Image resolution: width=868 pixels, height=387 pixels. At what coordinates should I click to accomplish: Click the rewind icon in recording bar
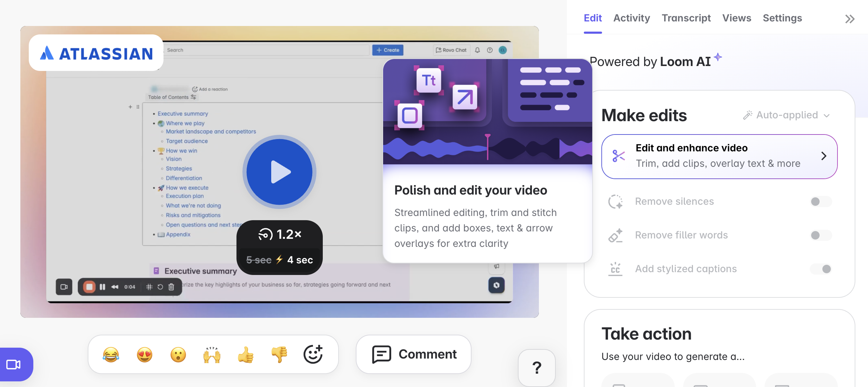point(115,287)
